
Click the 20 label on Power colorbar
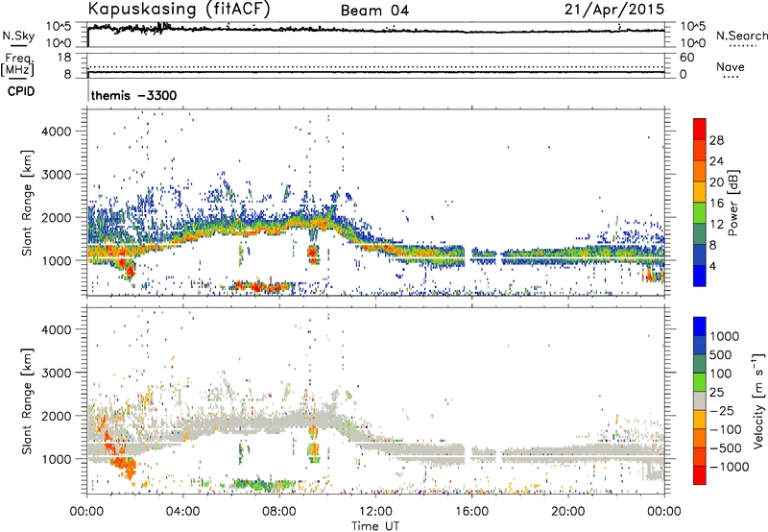[716, 182]
